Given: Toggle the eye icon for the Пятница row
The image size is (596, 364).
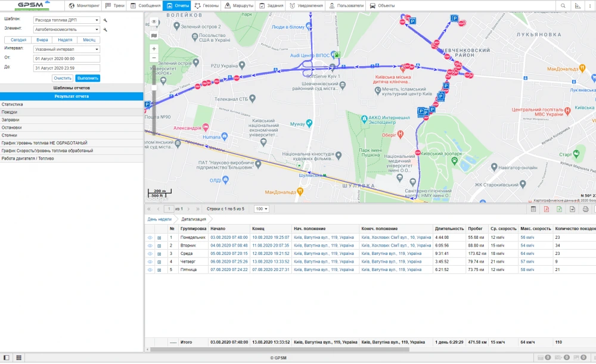Looking at the screenshot, I should (x=150, y=270).
